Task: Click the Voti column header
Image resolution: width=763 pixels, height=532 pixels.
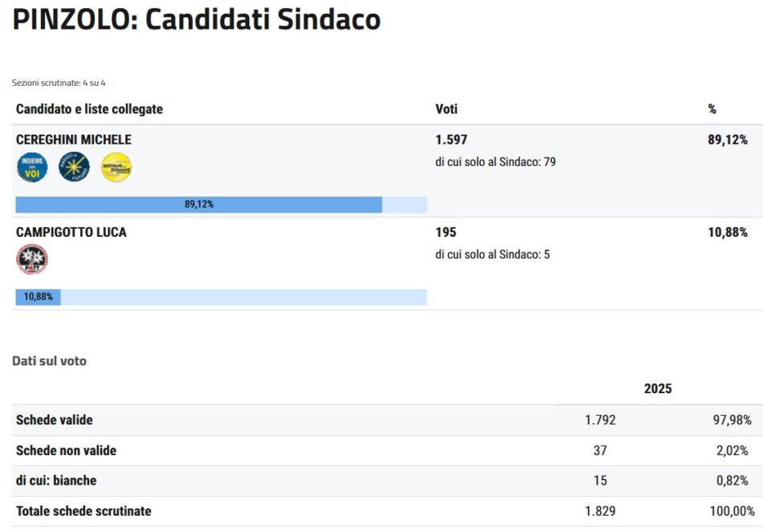Action: pos(447,109)
